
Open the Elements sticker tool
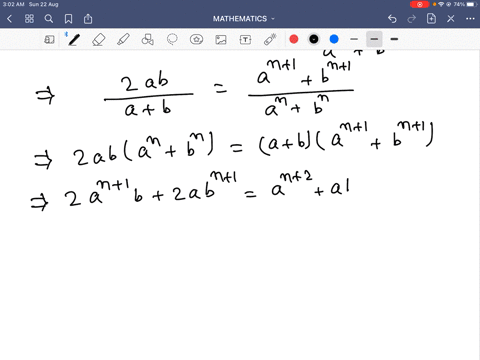click(x=196, y=39)
